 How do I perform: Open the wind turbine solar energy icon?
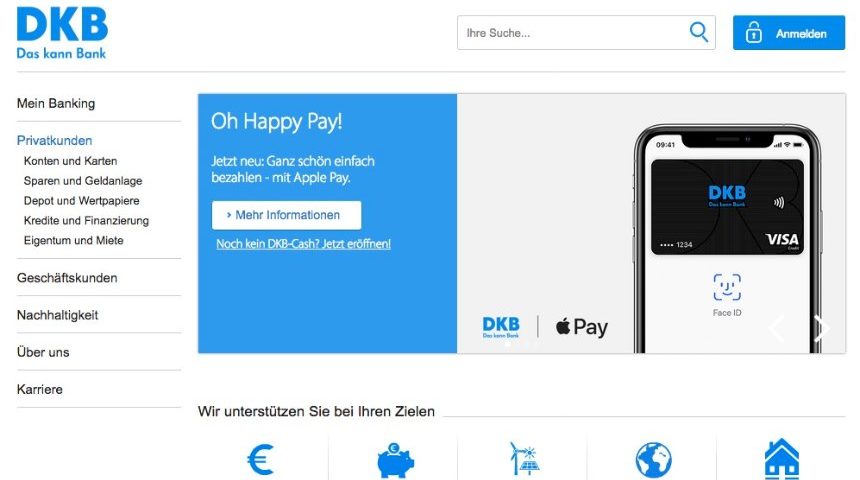524,459
